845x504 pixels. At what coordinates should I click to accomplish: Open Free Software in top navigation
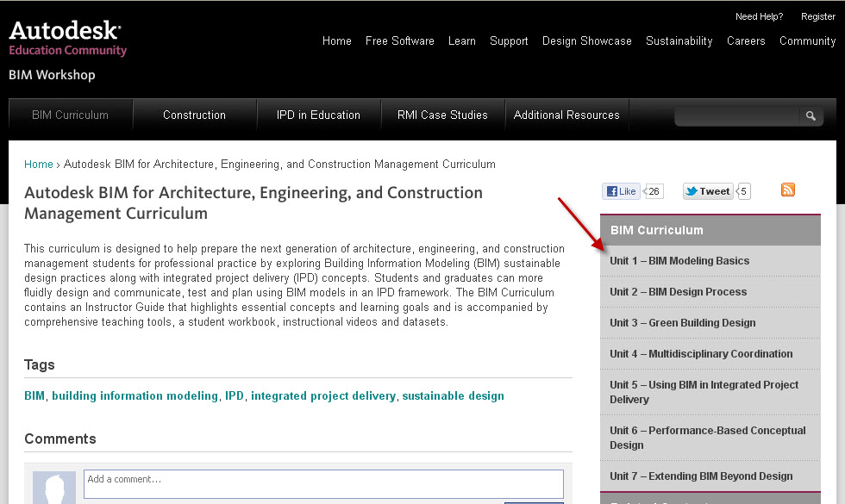pyautogui.click(x=400, y=41)
